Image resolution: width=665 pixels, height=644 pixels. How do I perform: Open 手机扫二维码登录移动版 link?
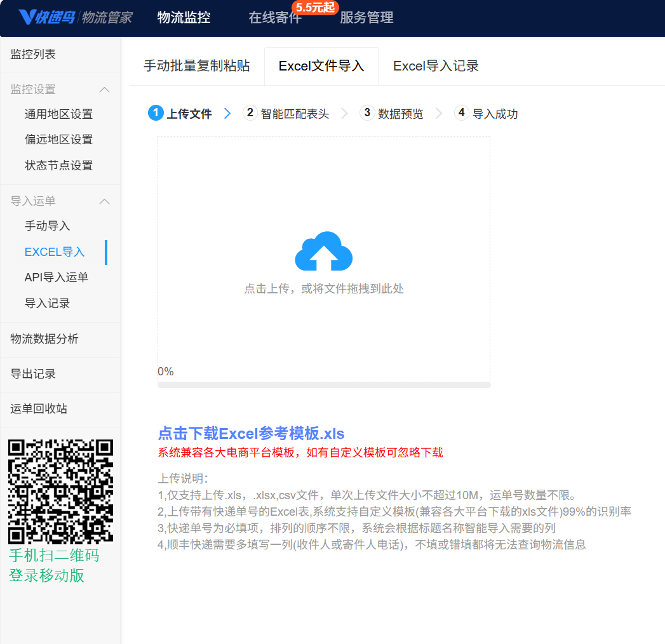click(x=54, y=565)
